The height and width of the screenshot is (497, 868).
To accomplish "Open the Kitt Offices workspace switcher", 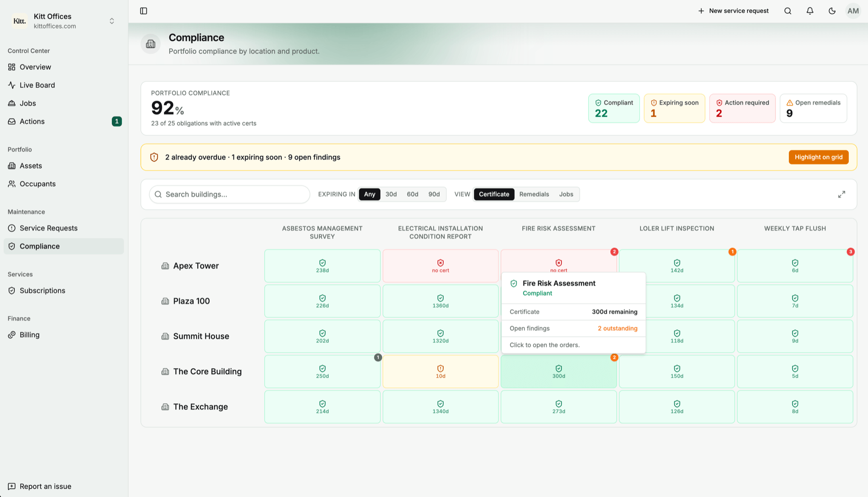I will [x=64, y=21].
